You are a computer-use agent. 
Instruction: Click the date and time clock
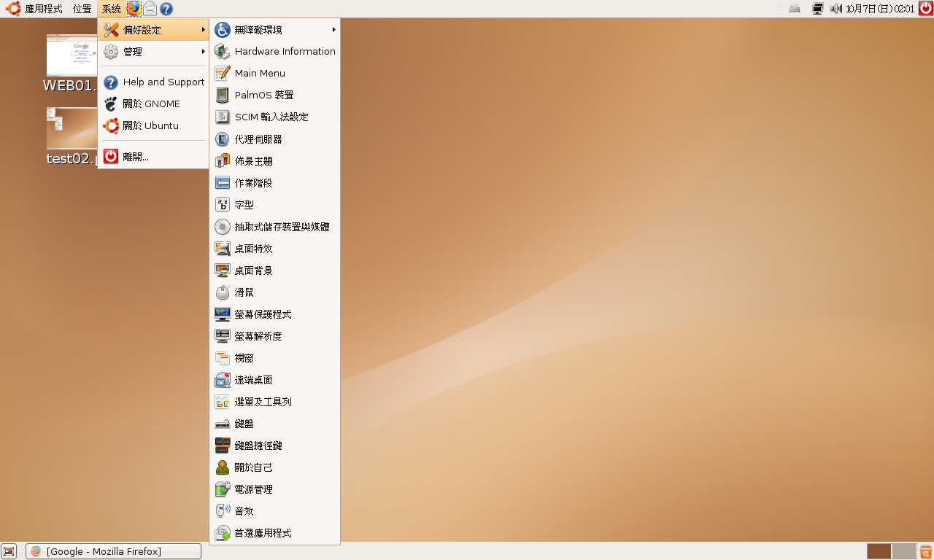(879, 9)
